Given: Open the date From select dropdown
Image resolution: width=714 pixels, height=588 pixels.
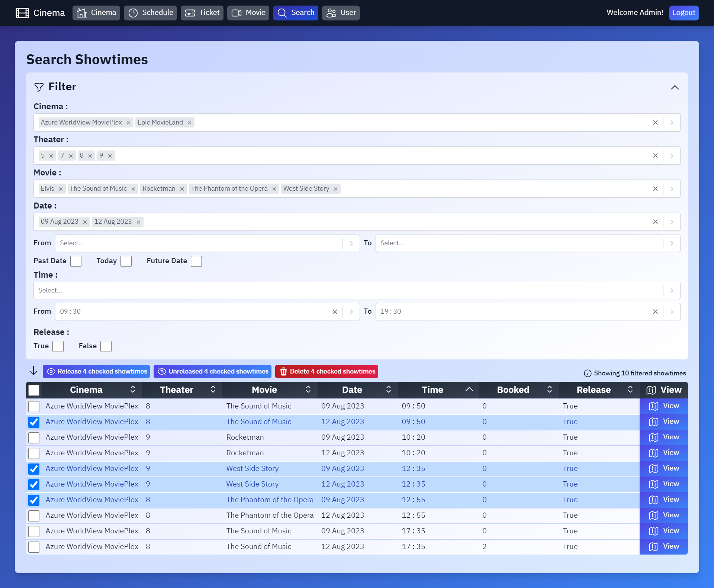Looking at the screenshot, I should pyautogui.click(x=207, y=243).
